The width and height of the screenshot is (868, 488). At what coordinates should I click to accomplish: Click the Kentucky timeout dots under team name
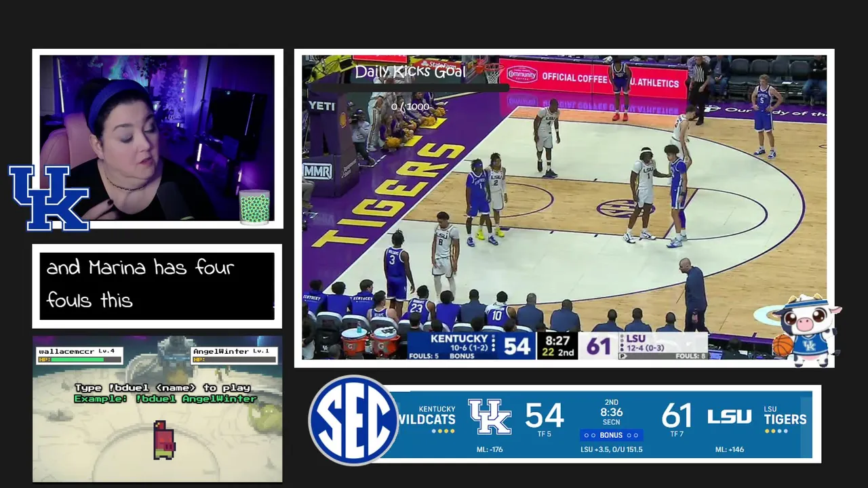tap(443, 431)
